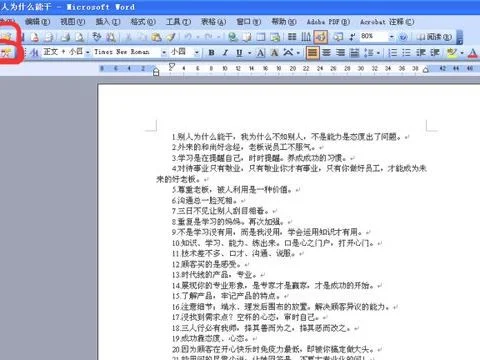The width and height of the screenshot is (480, 360).
Task: Toggle Distributed alignment
Action: click(x=354, y=52)
